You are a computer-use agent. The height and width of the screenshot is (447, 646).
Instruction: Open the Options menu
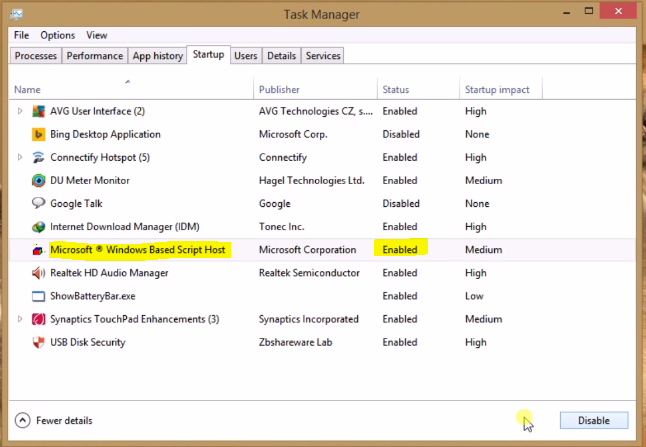(58, 35)
